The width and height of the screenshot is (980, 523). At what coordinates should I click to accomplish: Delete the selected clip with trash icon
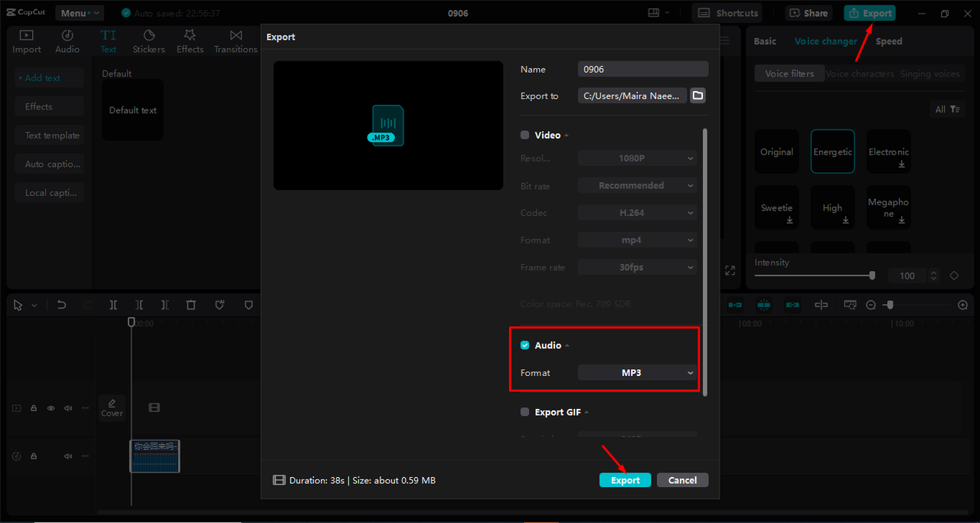191,305
